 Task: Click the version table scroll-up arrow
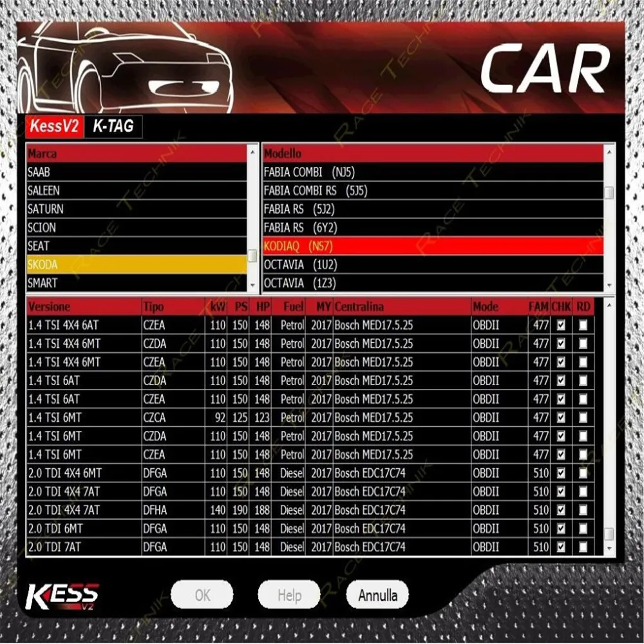(x=609, y=305)
